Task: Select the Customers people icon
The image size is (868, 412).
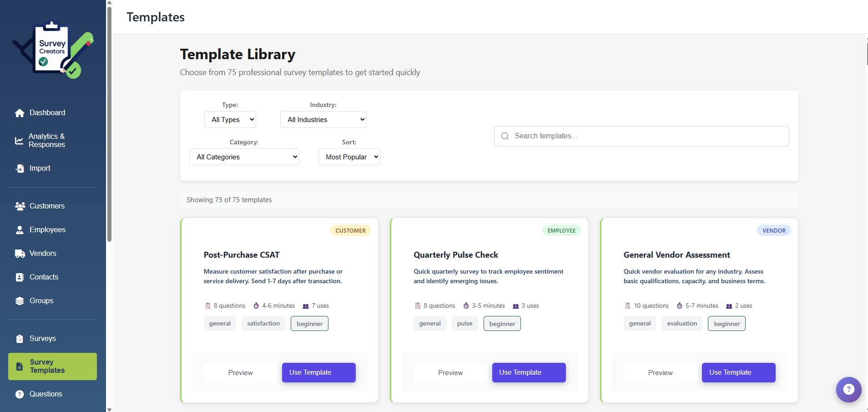Action: pyautogui.click(x=20, y=206)
